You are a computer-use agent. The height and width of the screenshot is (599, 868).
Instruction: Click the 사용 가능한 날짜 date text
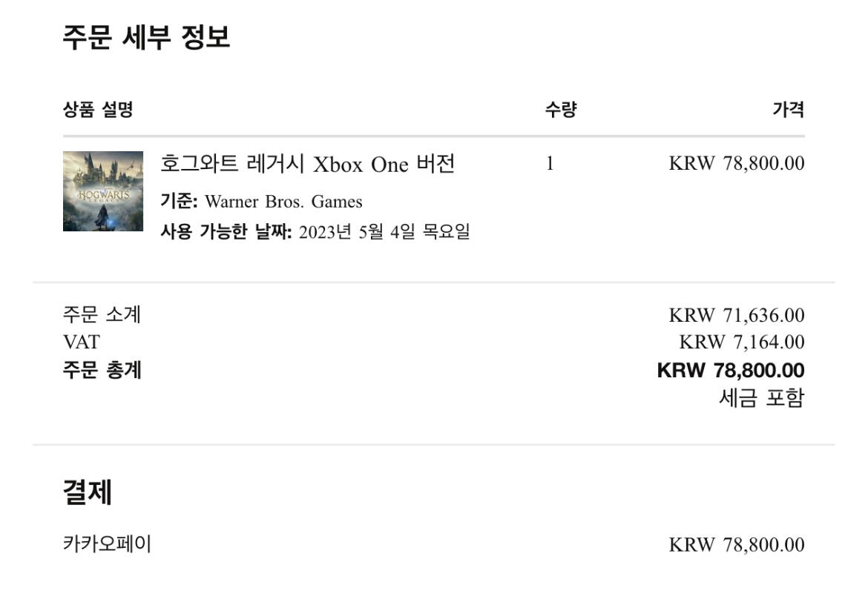pos(384,233)
